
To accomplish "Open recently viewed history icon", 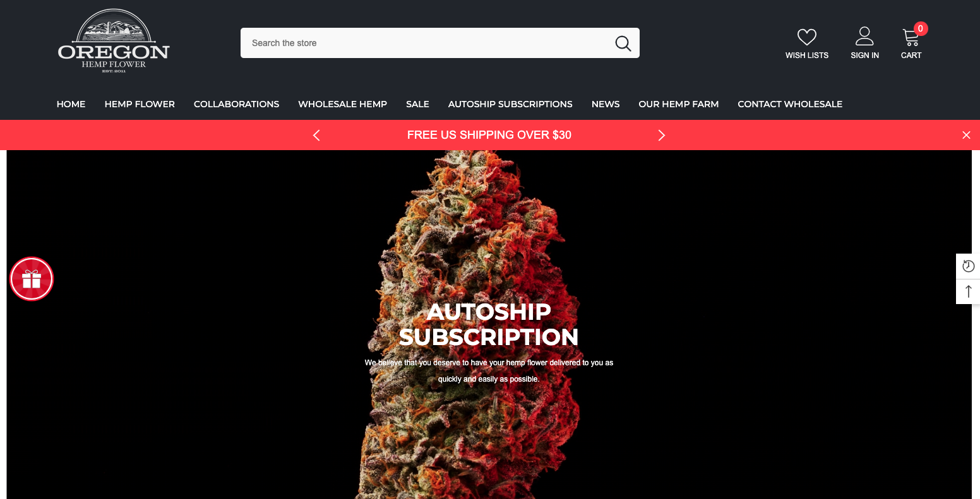I will tap(968, 266).
